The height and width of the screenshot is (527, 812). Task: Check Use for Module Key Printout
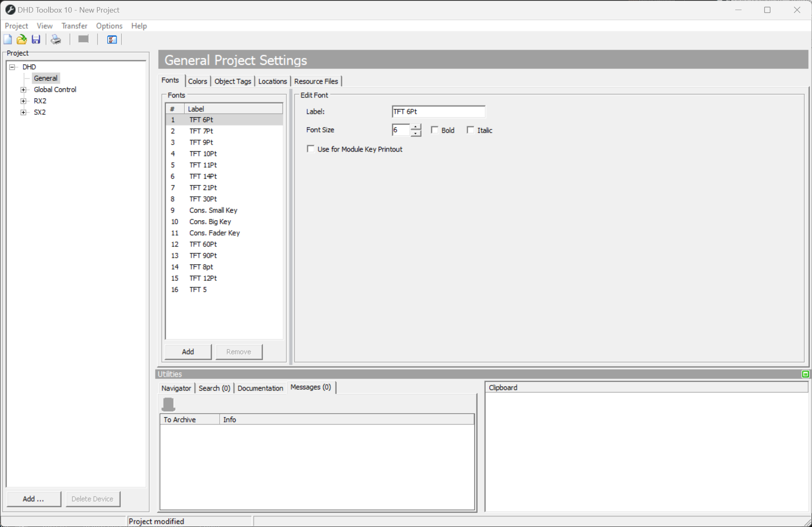[x=311, y=149]
